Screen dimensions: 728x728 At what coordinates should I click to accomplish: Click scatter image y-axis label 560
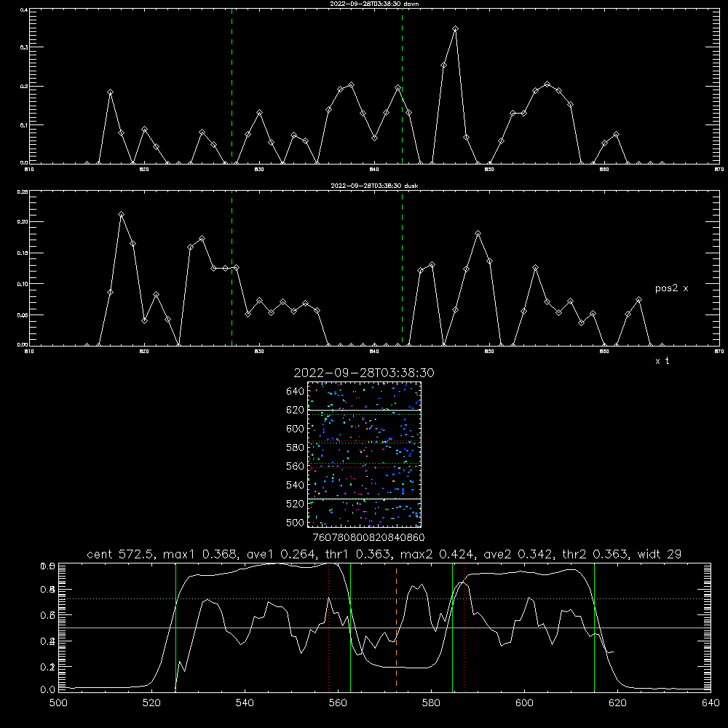296,466
